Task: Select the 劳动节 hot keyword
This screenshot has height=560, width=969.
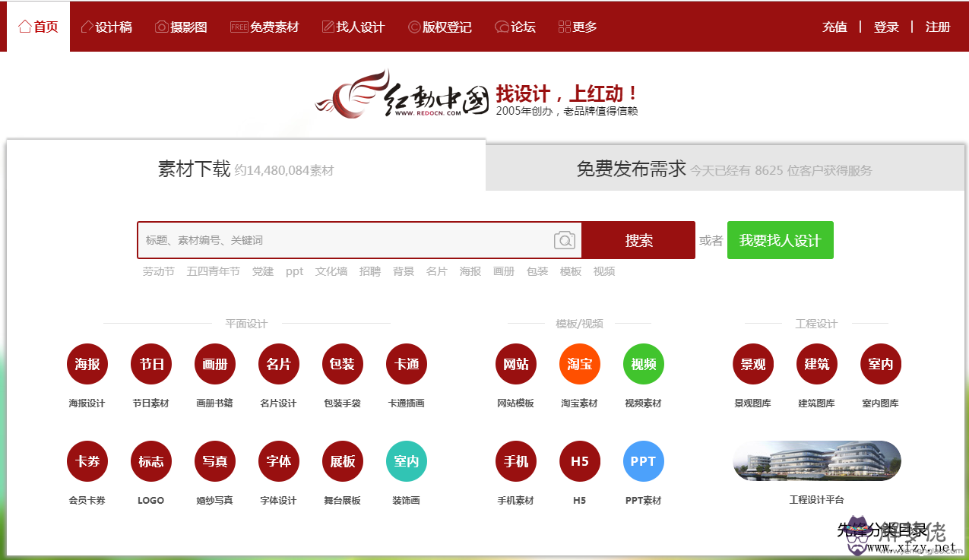Action: coord(158,271)
